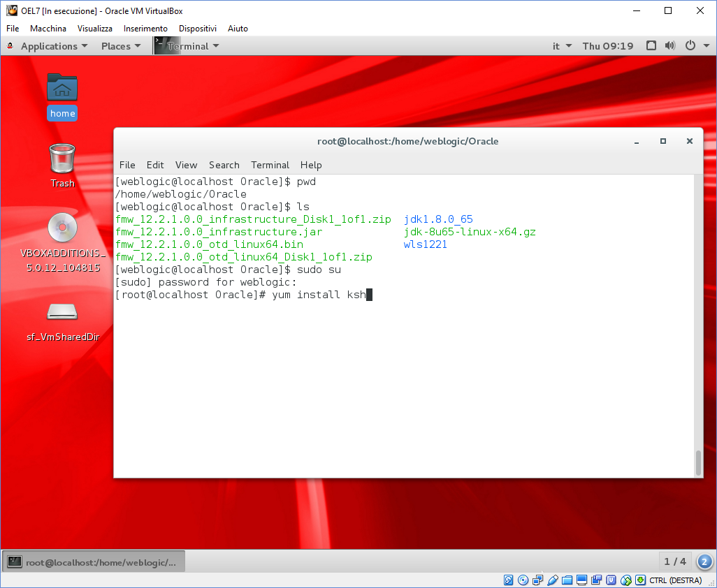Click the optical drive icon in VirtualBox status bar

522,580
